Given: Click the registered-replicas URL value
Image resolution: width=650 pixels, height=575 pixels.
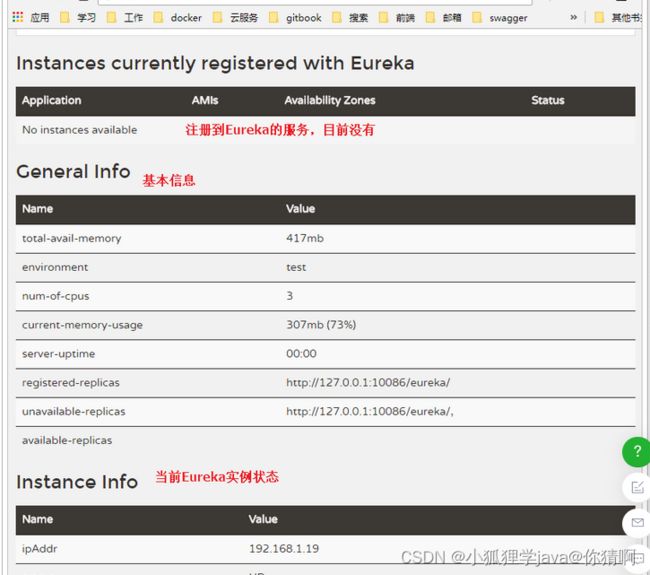Looking at the screenshot, I should click(368, 383).
